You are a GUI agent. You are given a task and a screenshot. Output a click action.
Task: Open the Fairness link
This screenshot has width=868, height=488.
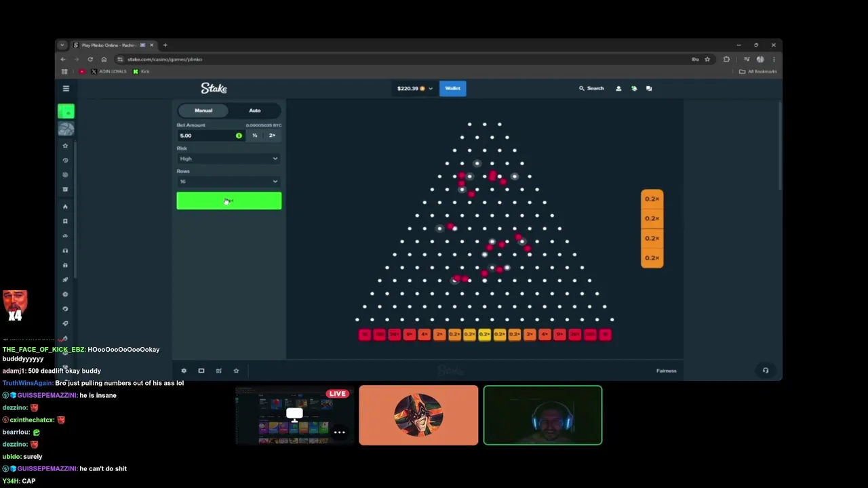(x=666, y=371)
